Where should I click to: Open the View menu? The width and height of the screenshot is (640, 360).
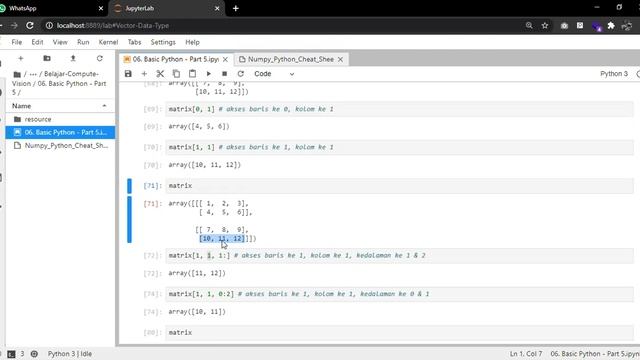pos(60,42)
